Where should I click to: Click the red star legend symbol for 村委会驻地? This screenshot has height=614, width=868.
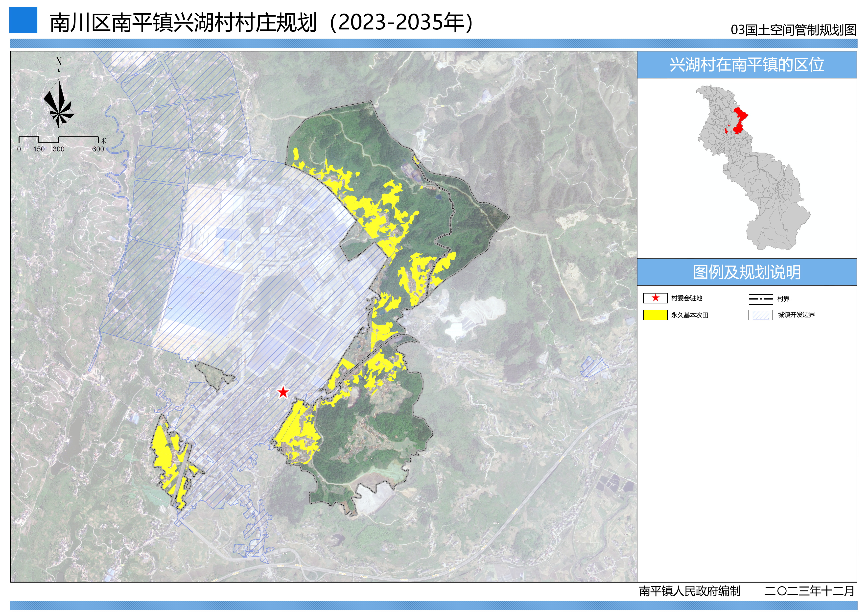655,298
